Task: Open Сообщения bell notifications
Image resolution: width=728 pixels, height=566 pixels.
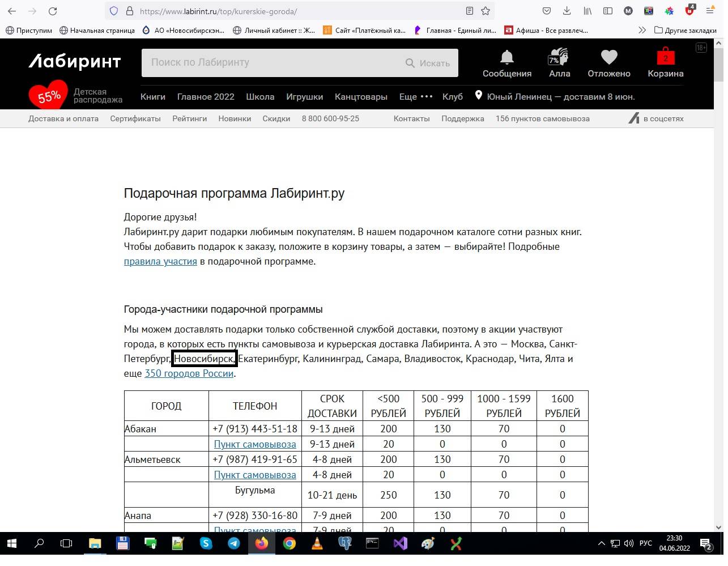Action: pyautogui.click(x=507, y=63)
